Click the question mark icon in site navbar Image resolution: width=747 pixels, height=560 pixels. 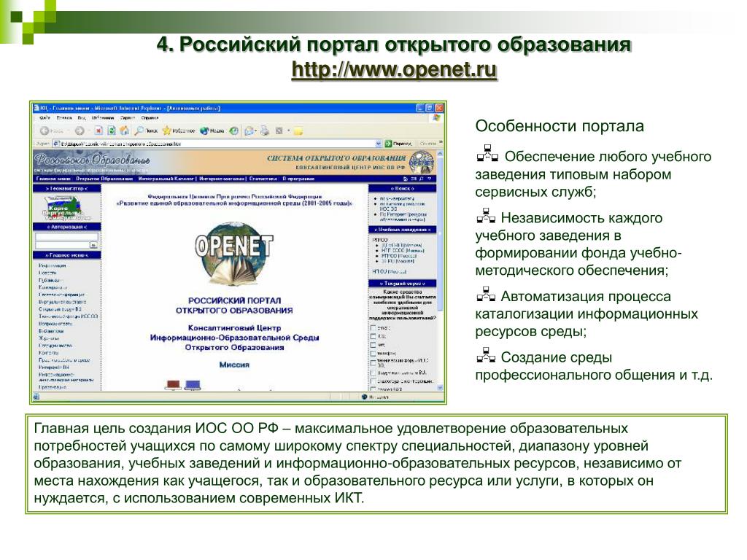pos(430,179)
